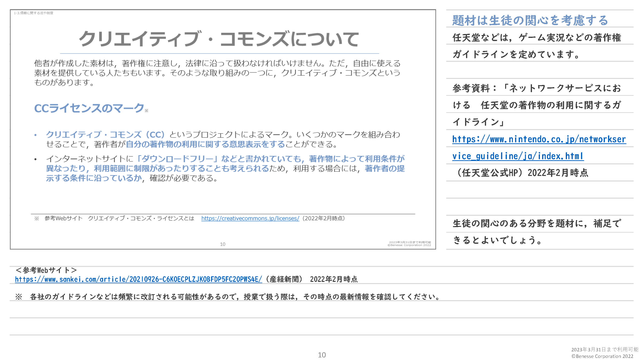The image size is (644, 362).
Task: Click the 1-3.情報に関する法や制度 section label
Action: 34,13
